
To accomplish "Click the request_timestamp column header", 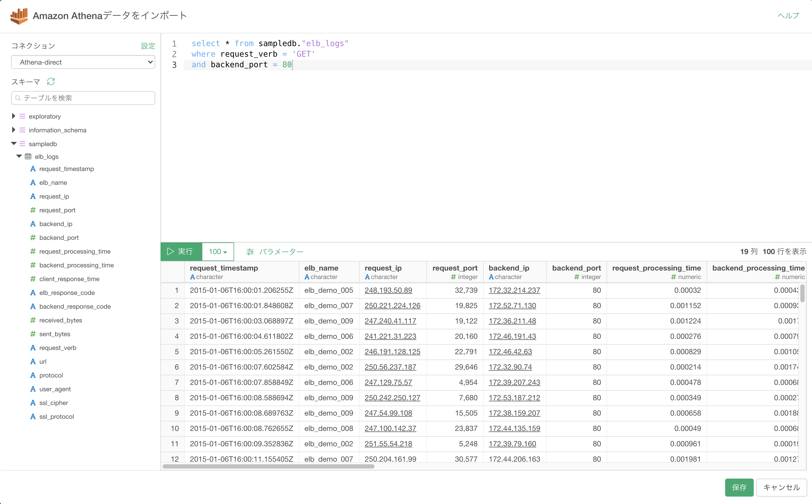I will click(242, 272).
